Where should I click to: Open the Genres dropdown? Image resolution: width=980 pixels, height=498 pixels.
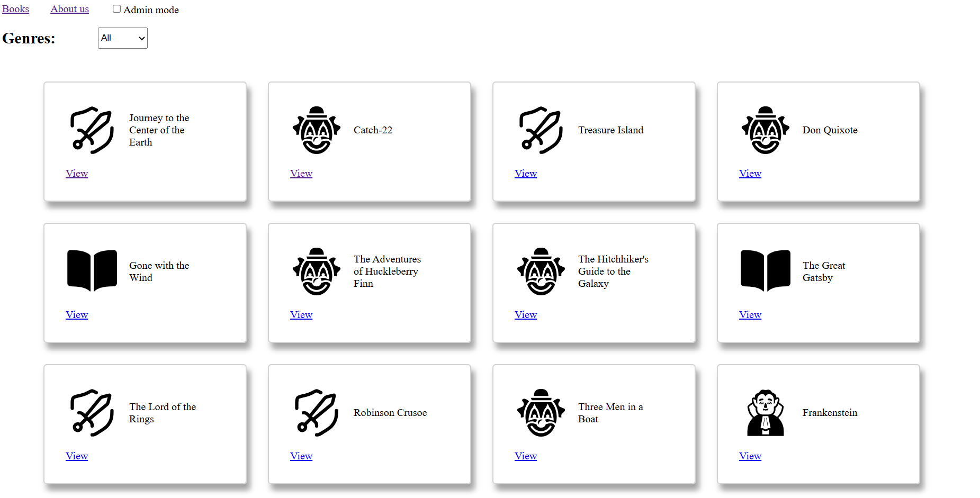pos(123,38)
